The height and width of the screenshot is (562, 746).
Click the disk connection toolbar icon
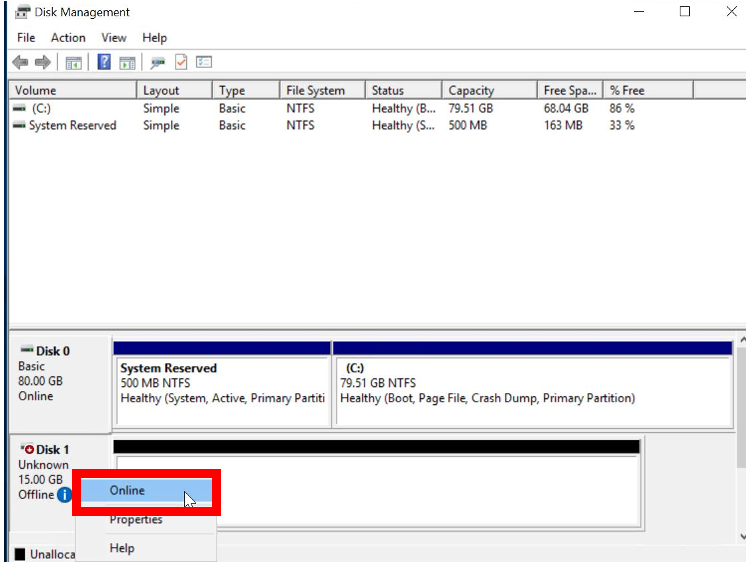pos(157,62)
